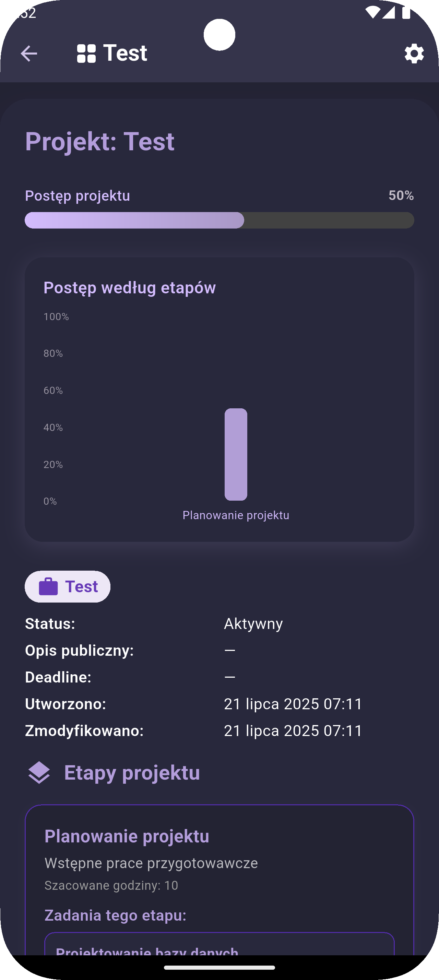The image size is (439, 980).
Task: Tap the grid icon beside Test title
Action: click(x=86, y=53)
